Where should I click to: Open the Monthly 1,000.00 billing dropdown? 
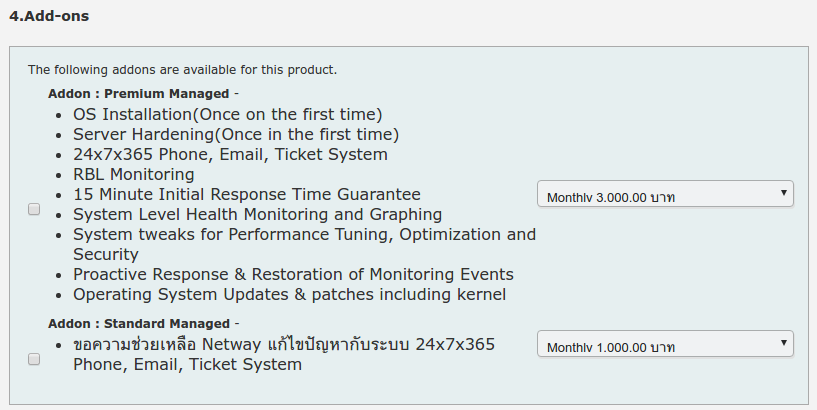click(664, 345)
